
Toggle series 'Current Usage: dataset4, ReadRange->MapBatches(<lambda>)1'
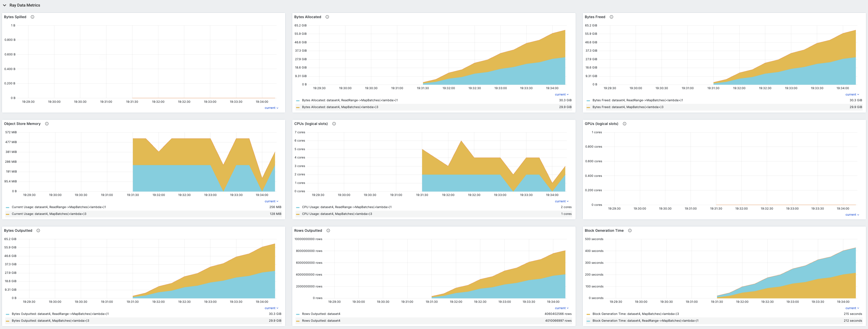coord(59,207)
